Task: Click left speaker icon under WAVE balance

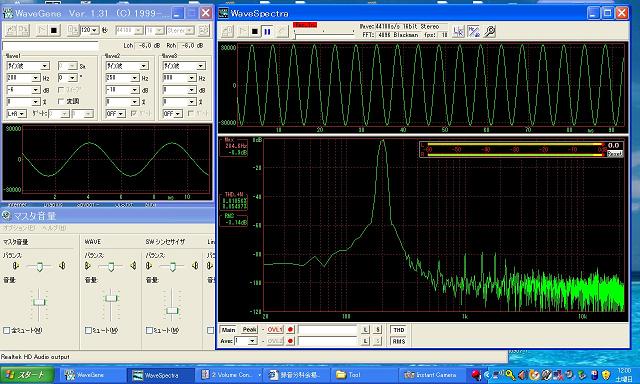Action: [x=87, y=266]
